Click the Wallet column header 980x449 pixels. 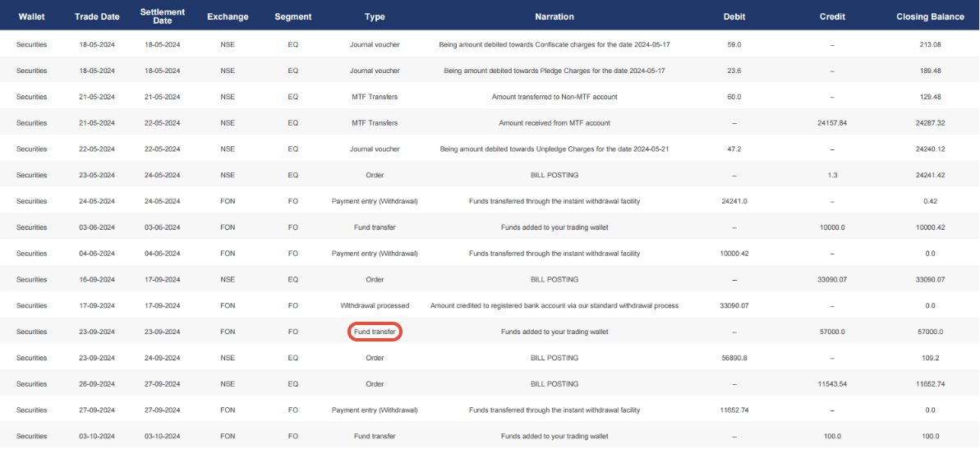point(31,16)
